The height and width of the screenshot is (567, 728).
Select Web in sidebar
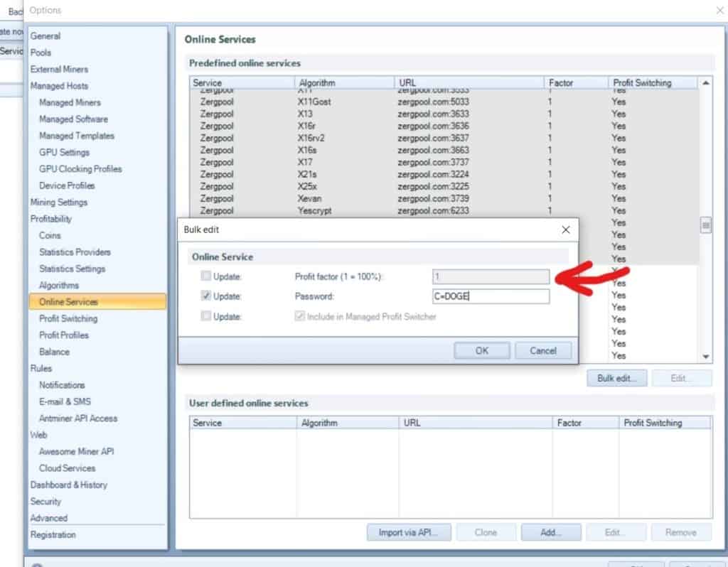point(38,436)
